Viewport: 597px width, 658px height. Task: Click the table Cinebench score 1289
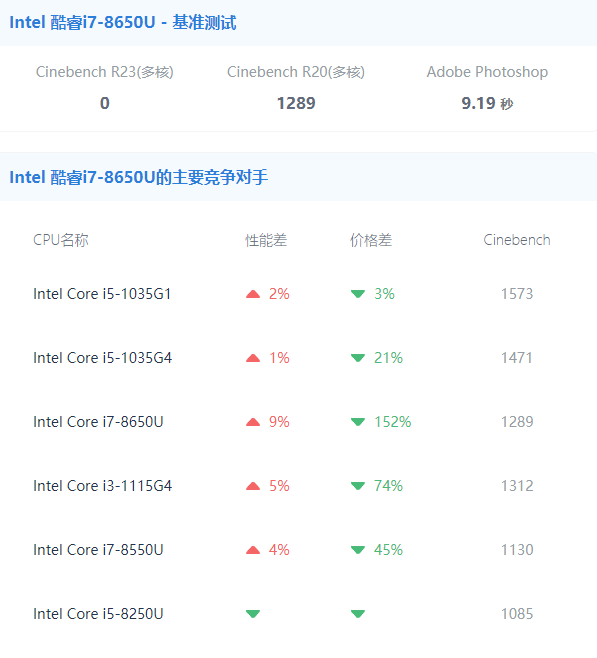click(x=517, y=422)
